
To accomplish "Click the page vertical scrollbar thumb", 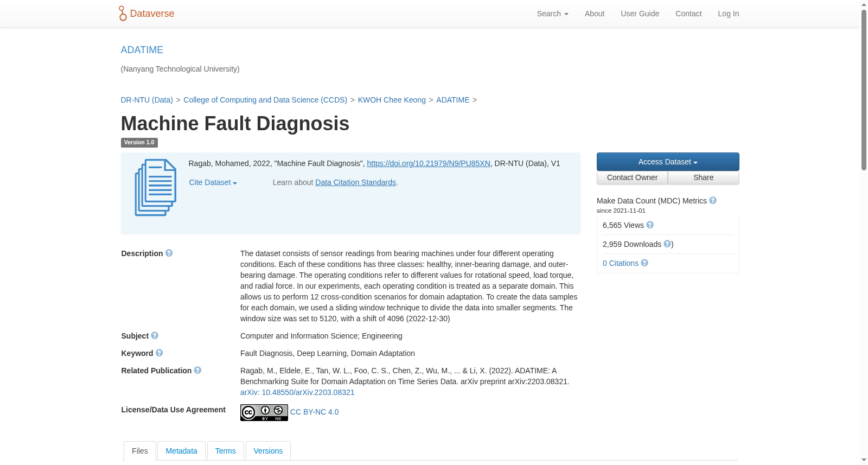I will (864, 90).
